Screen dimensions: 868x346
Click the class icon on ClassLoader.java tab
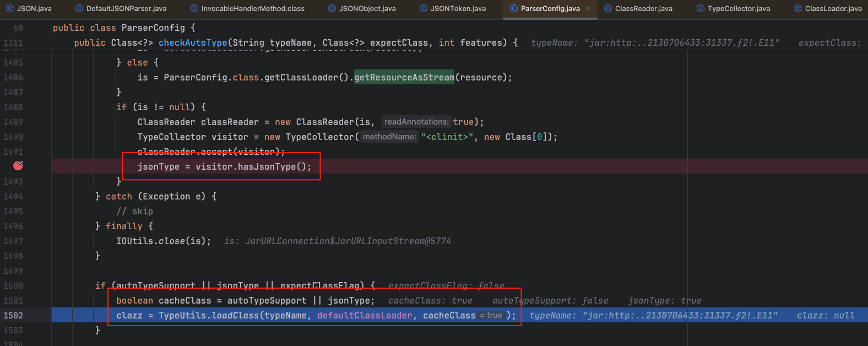click(x=798, y=8)
